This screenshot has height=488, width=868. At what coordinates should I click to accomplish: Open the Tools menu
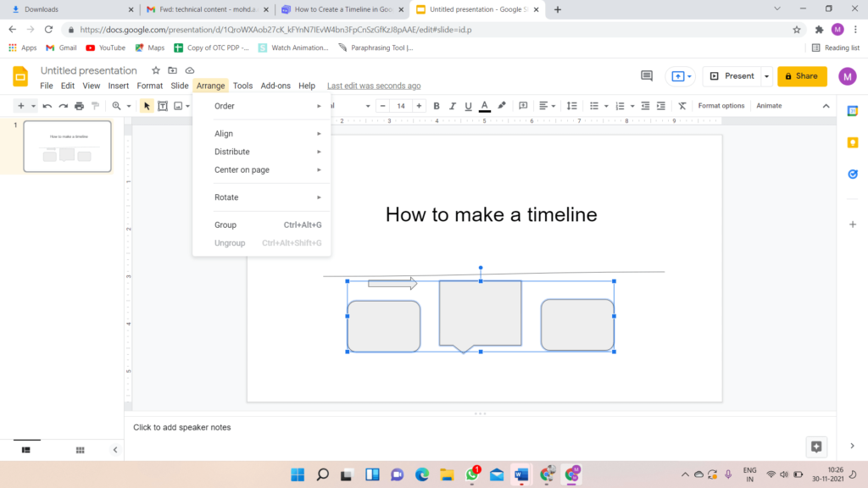[242, 86]
